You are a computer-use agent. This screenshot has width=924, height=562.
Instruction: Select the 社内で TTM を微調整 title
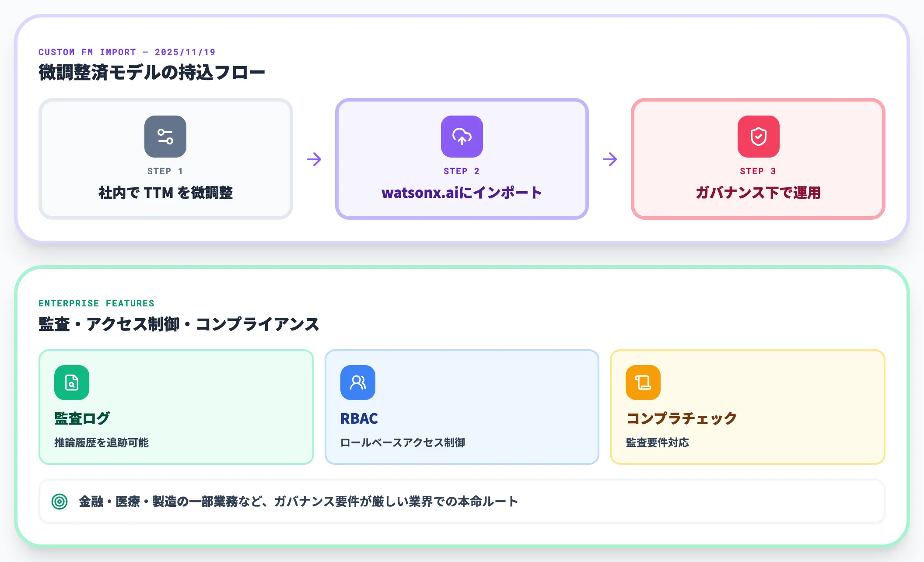[165, 193]
